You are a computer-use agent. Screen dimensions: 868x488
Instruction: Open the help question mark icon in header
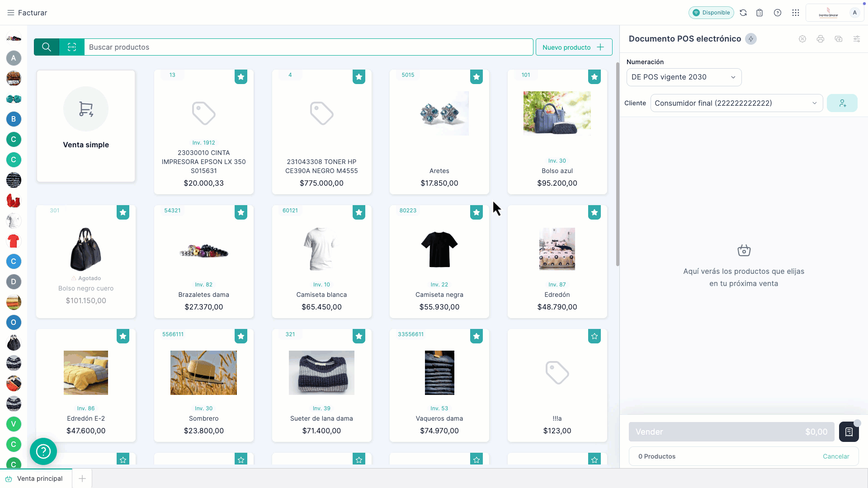(x=778, y=13)
